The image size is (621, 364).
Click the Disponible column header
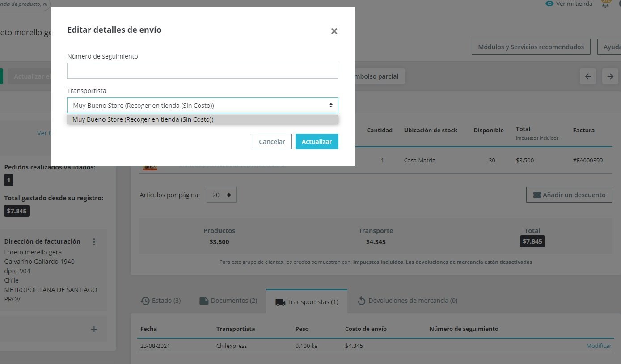coord(489,130)
